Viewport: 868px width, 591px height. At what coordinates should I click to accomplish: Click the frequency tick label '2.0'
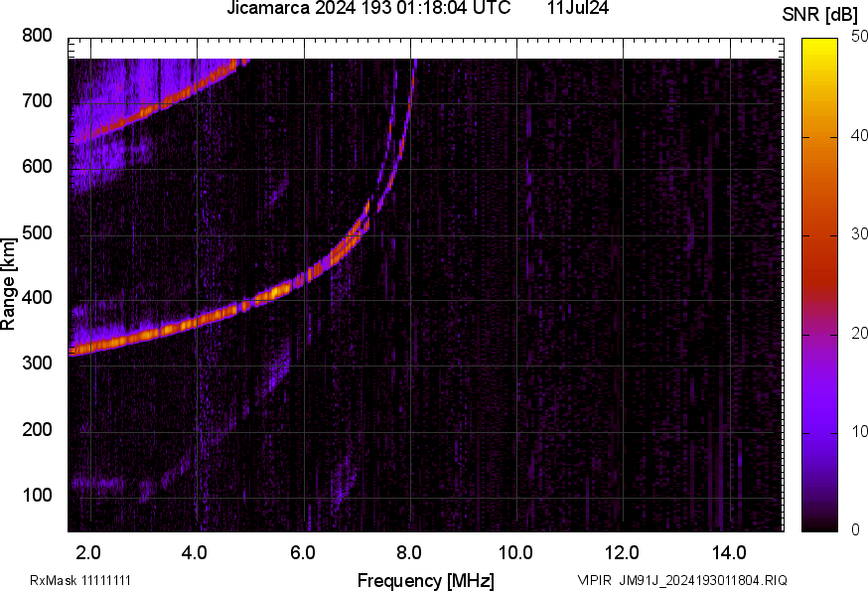click(88, 552)
